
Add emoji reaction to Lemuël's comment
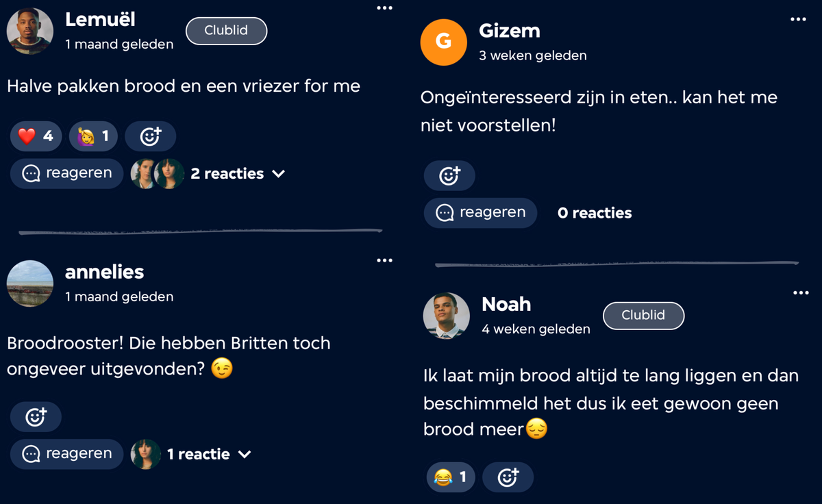click(x=150, y=136)
